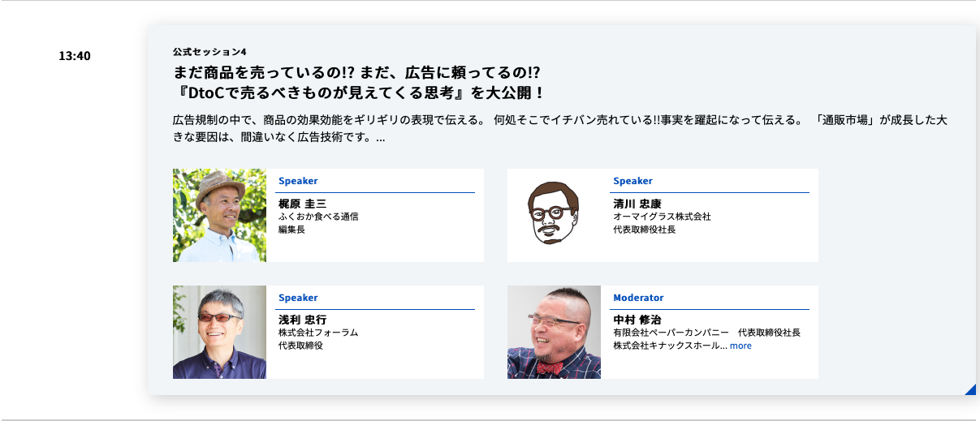980x421 pixels.
Task: Open the 清川 忠康 illustrated portrait
Action: (x=554, y=215)
